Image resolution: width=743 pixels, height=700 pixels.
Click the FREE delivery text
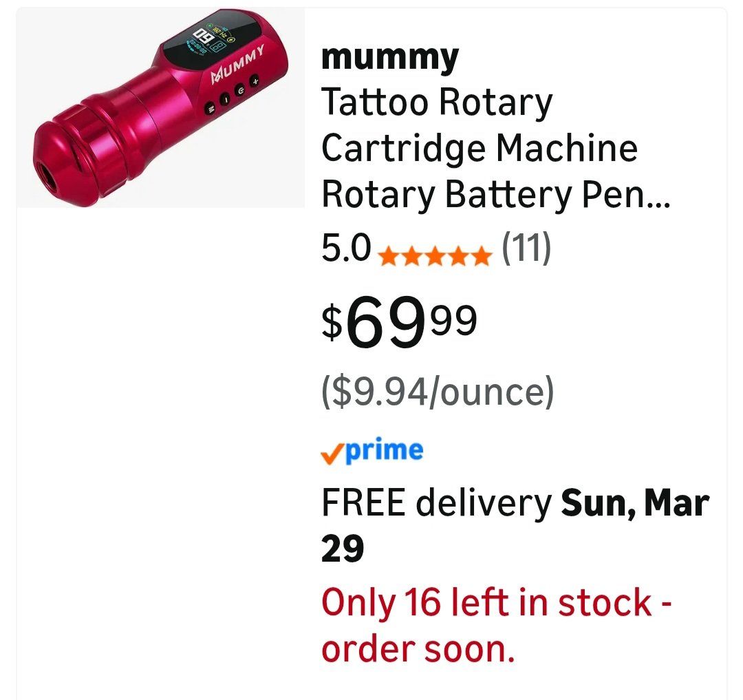436,503
